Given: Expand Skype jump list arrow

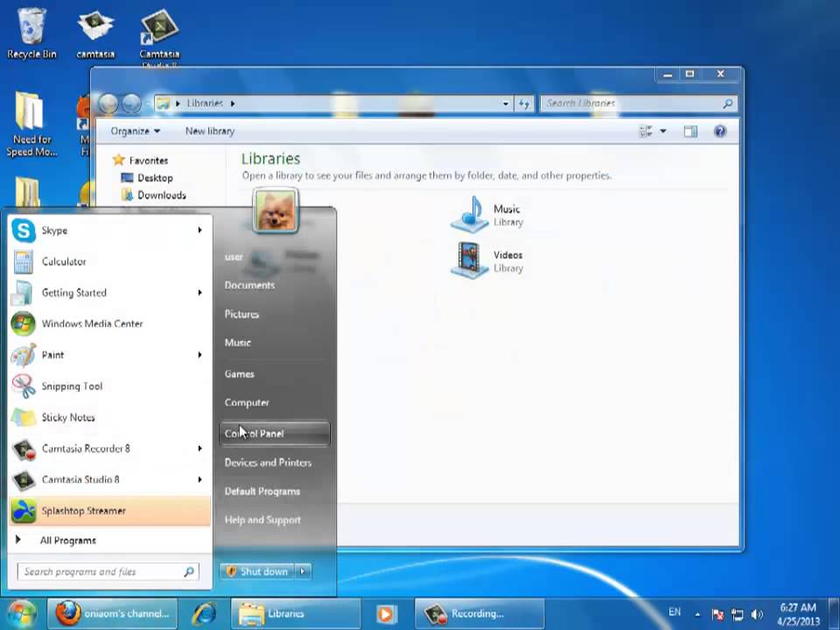Looking at the screenshot, I should (199, 230).
